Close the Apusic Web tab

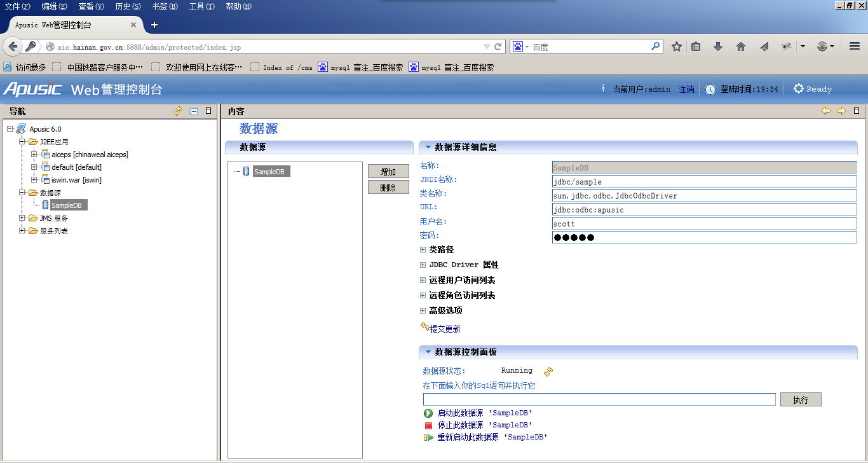point(133,25)
